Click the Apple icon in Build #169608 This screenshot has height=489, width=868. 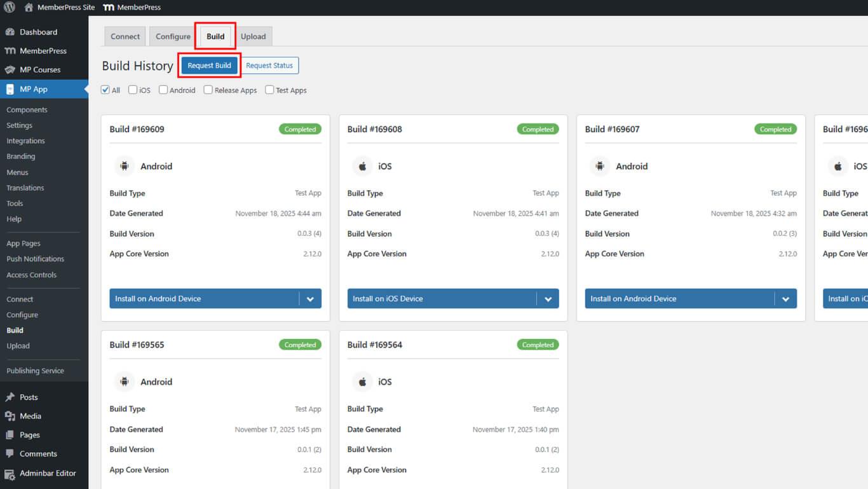(x=362, y=167)
